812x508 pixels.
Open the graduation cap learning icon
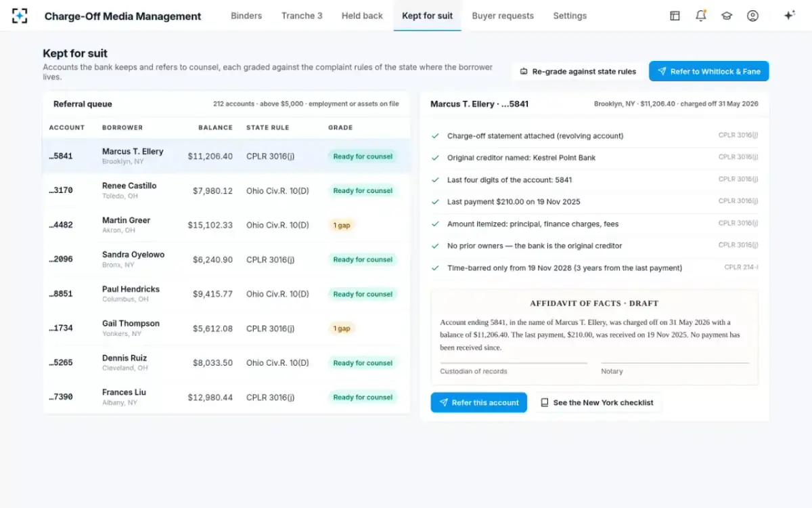pyautogui.click(x=727, y=16)
